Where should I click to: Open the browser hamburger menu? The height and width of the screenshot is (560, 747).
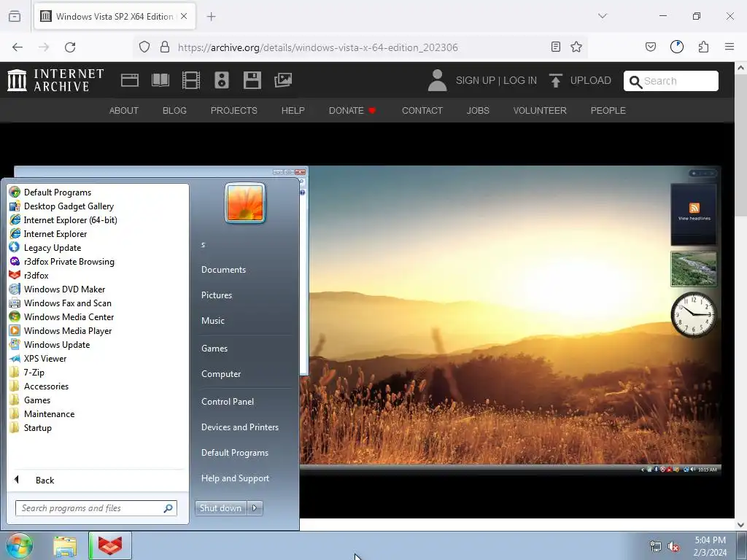(729, 47)
